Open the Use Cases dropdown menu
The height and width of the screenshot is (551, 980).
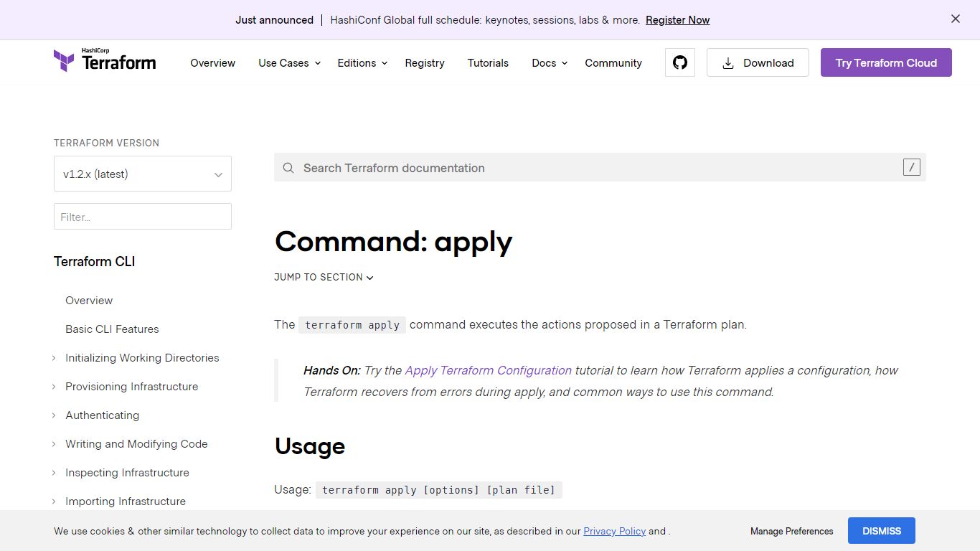(x=290, y=63)
